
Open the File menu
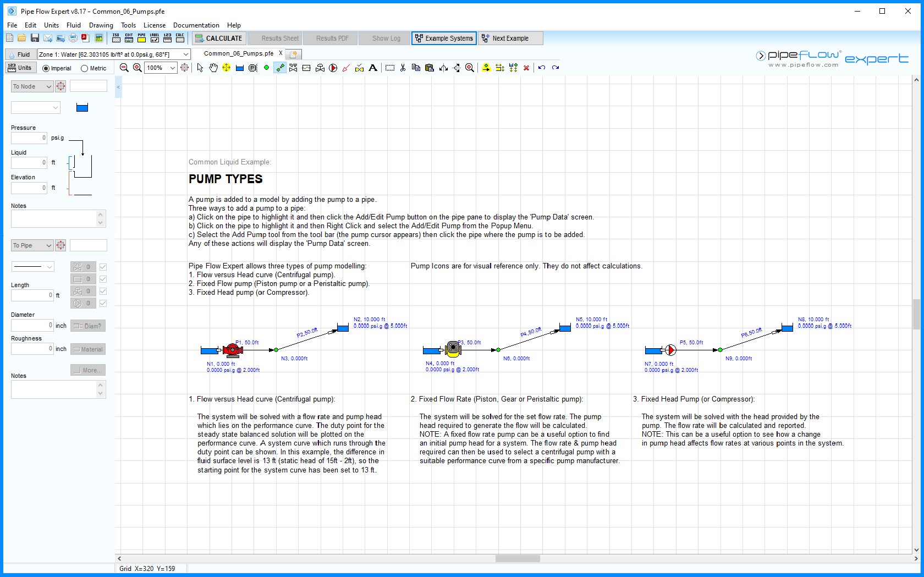(12, 25)
